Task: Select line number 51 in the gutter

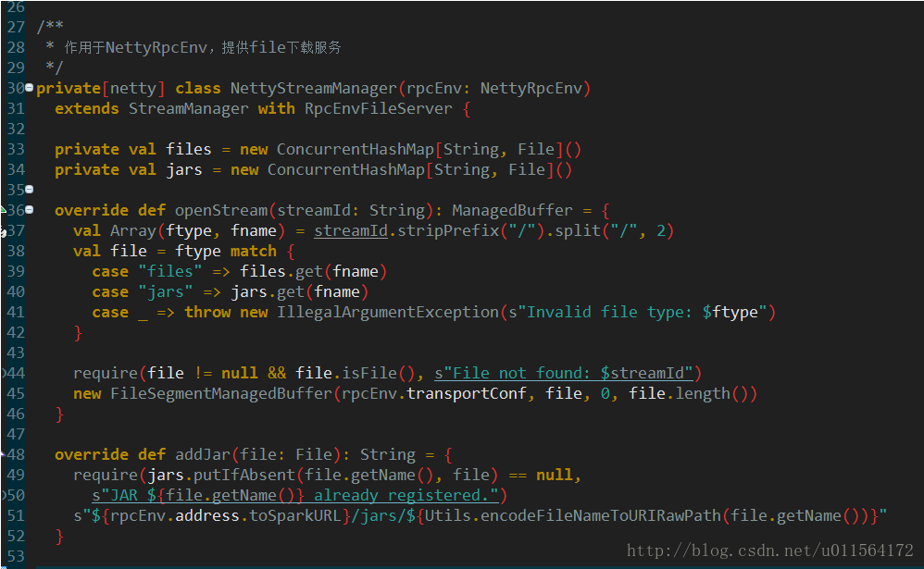Action: [16, 515]
